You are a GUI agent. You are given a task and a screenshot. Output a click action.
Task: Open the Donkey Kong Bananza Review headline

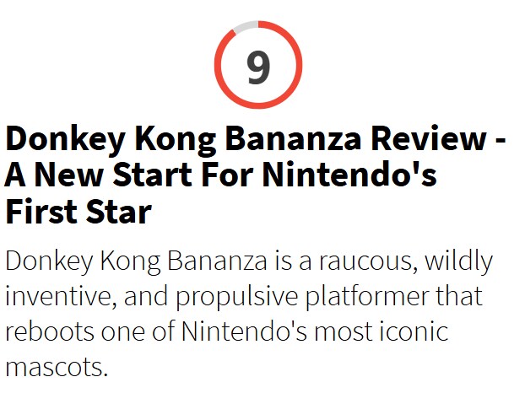tap(256, 175)
